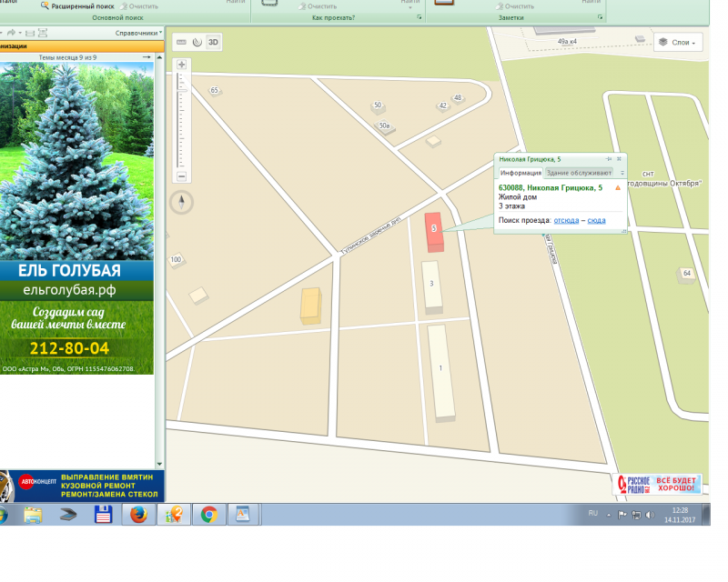Open the scanner application on the taskbar
Screen dimensions: 728x582
67,515
